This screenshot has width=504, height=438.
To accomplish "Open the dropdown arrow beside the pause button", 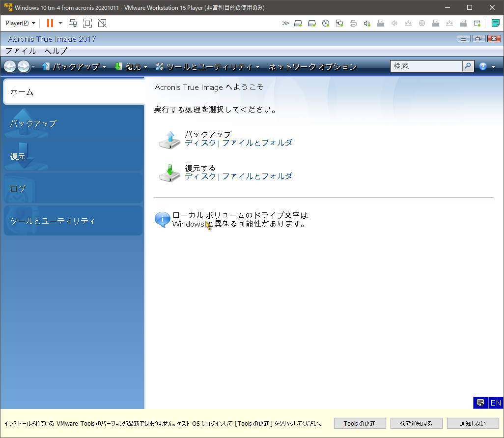I will (60, 23).
